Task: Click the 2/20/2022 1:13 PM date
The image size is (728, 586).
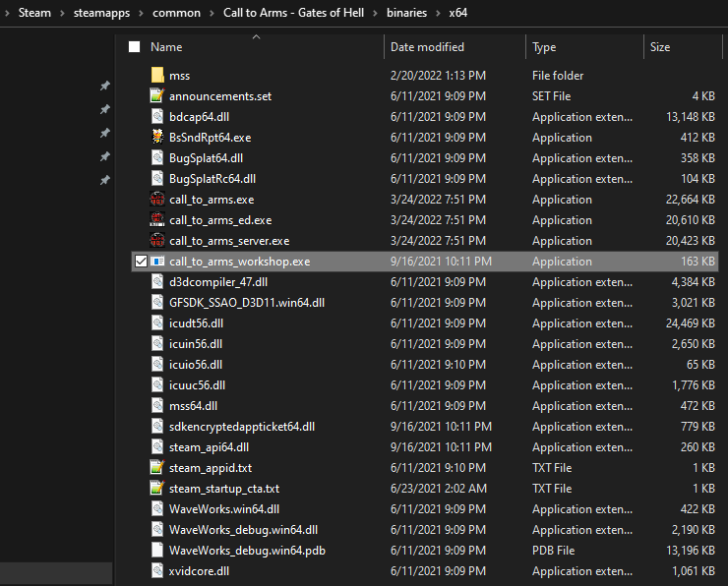Action: click(x=438, y=75)
